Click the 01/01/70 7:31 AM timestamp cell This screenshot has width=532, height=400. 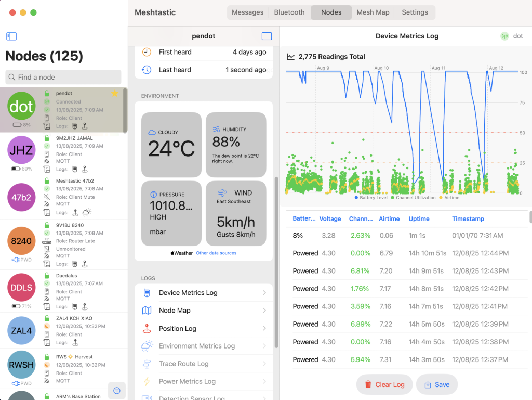point(477,235)
